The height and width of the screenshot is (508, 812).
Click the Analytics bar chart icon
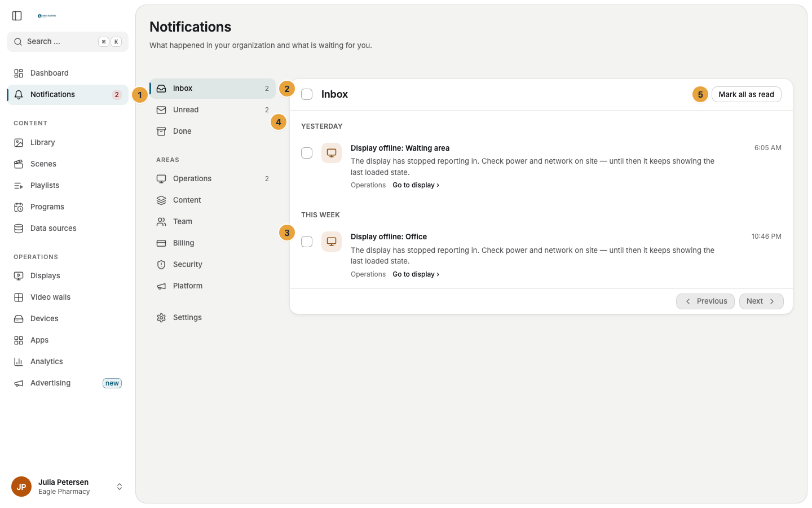click(x=19, y=362)
